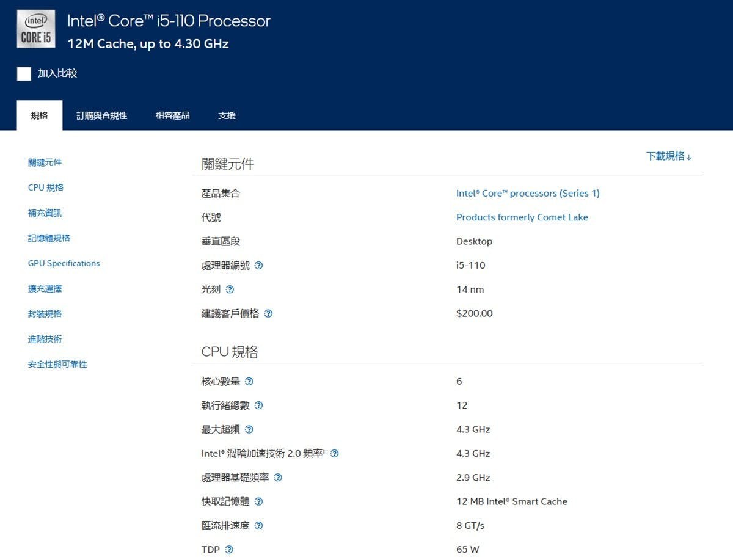Open Products formerly Comet Lake link

(522, 217)
